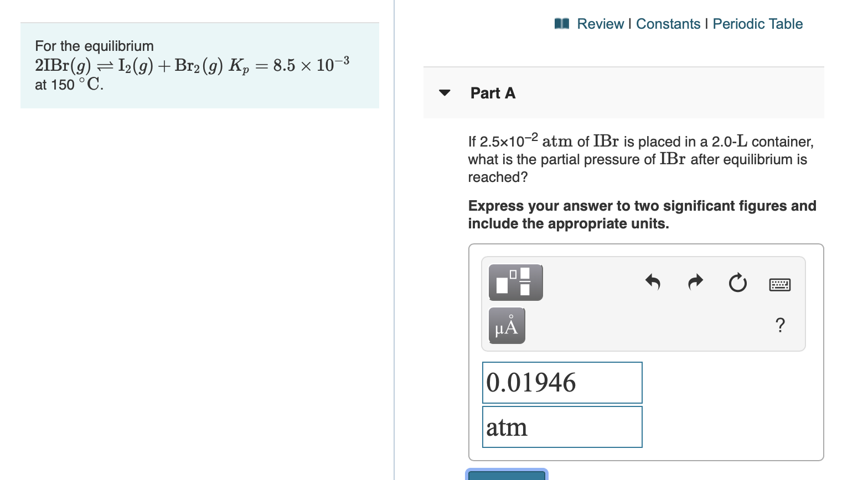The height and width of the screenshot is (480, 868).
Task: Click the disclosure triangle next to Part A
Action: click(445, 93)
